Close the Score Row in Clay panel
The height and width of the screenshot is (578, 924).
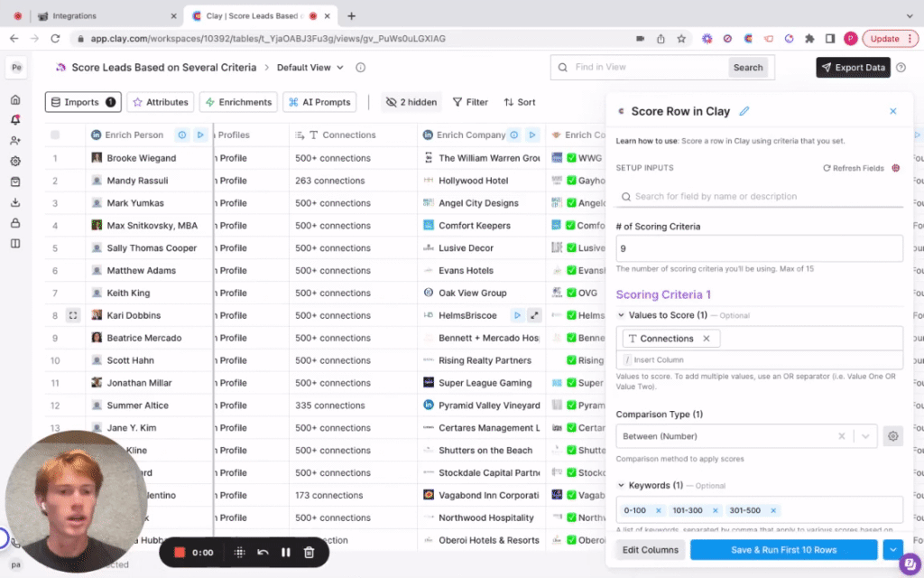892,111
